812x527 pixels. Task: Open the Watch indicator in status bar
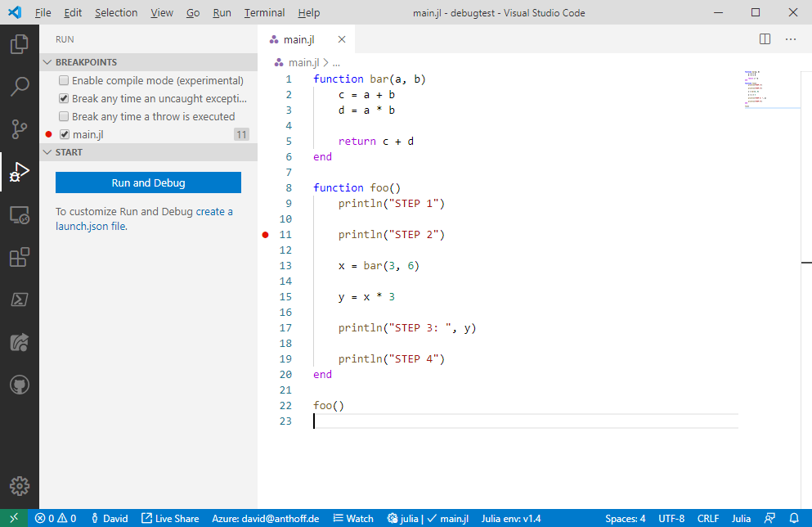point(353,518)
